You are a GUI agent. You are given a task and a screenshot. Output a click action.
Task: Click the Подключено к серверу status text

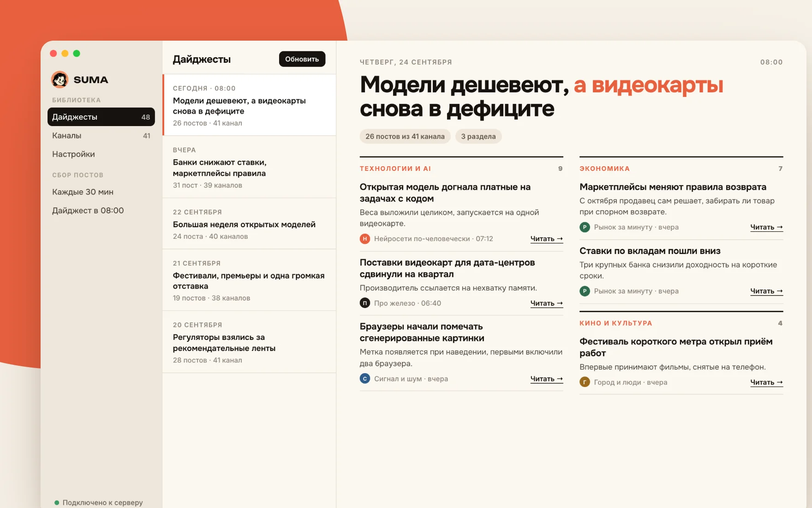(102, 502)
